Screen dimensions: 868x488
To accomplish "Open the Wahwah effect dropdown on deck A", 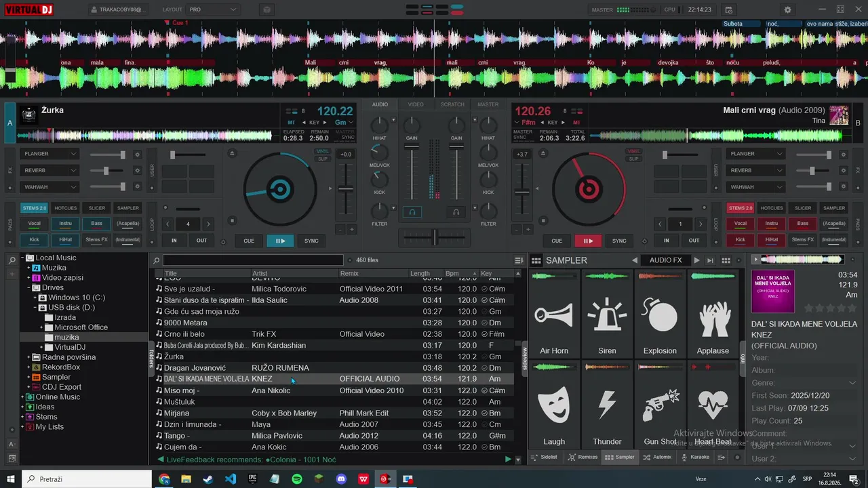I will [x=50, y=187].
